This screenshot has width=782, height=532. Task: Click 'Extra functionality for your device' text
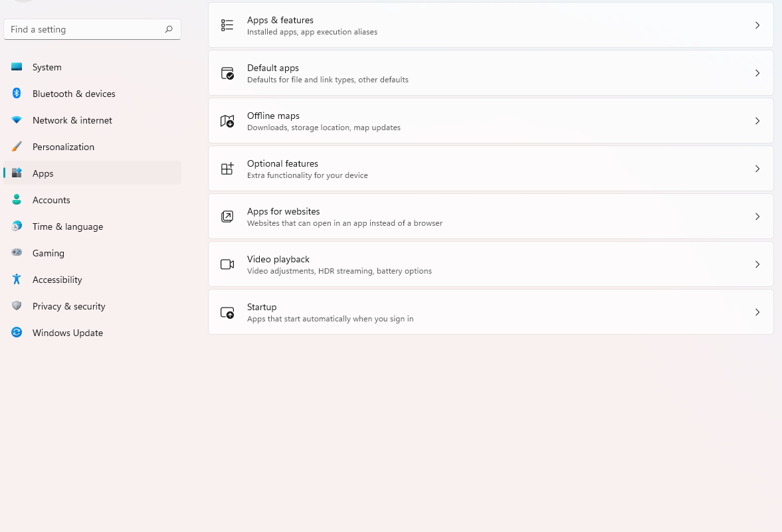(x=307, y=175)
